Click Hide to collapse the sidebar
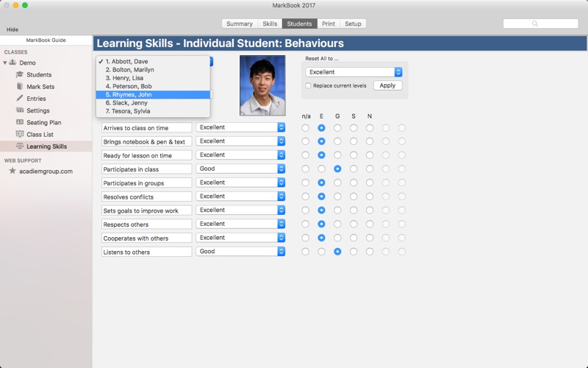The image size is (588, 368). pos(12,29)
